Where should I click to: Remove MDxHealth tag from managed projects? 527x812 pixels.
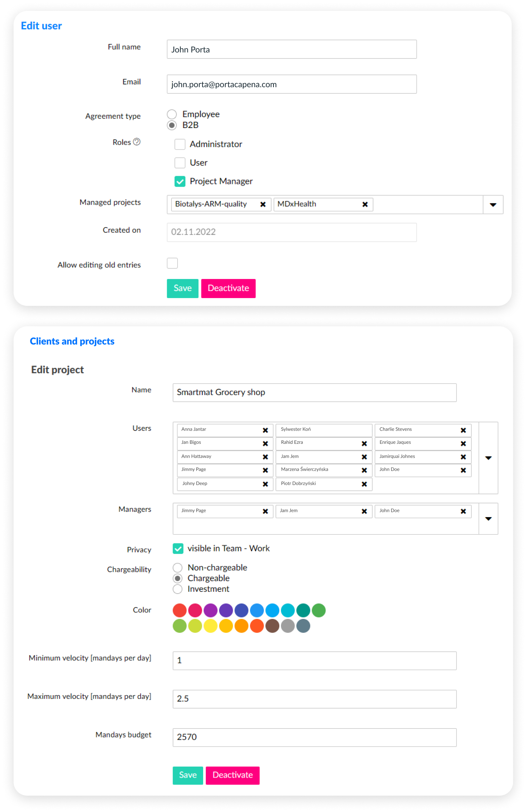365,204
